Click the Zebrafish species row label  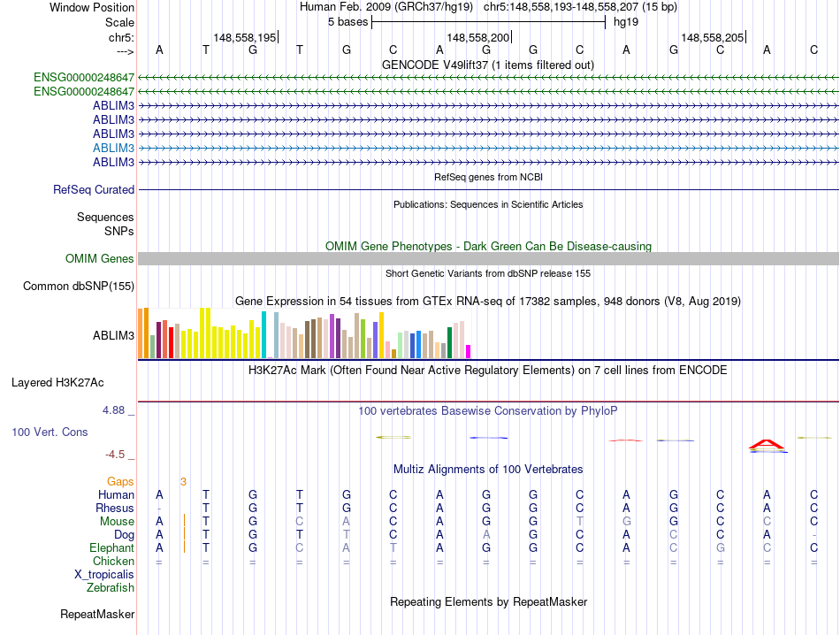pos(111,588)
